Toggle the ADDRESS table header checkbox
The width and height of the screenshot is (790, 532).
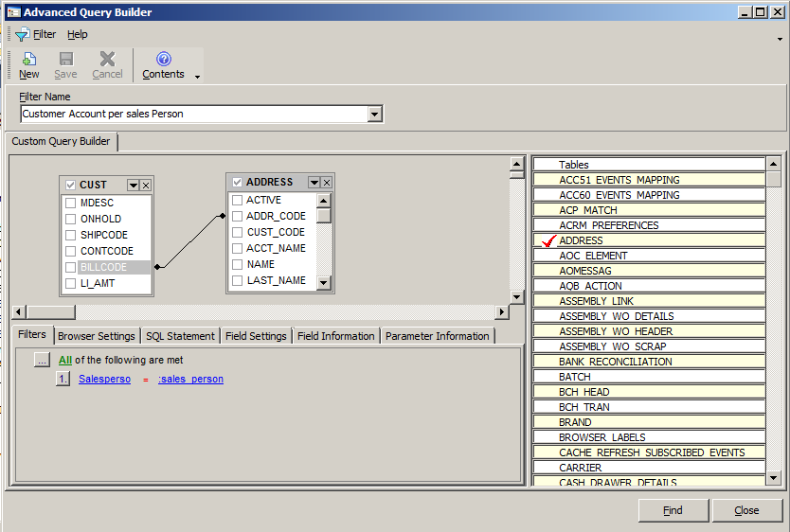[238, 182]
